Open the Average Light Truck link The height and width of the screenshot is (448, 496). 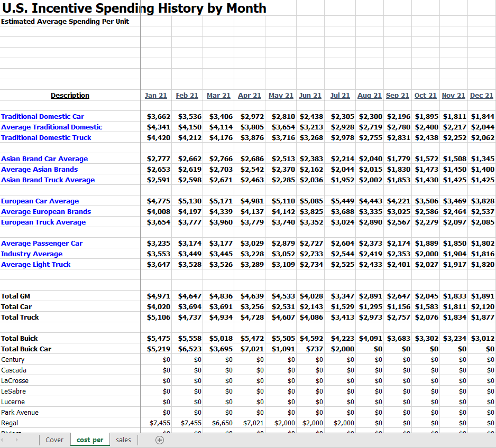pos(35,264)
